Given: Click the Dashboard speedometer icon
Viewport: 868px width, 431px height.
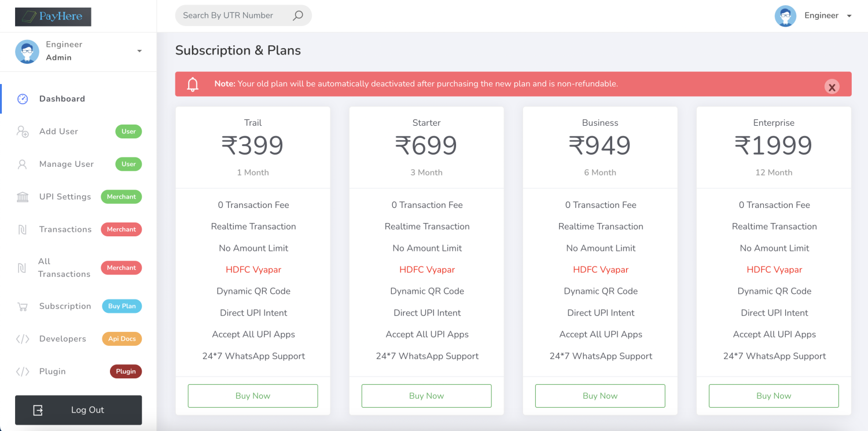Looking at the screenshot, I should 23,99.
